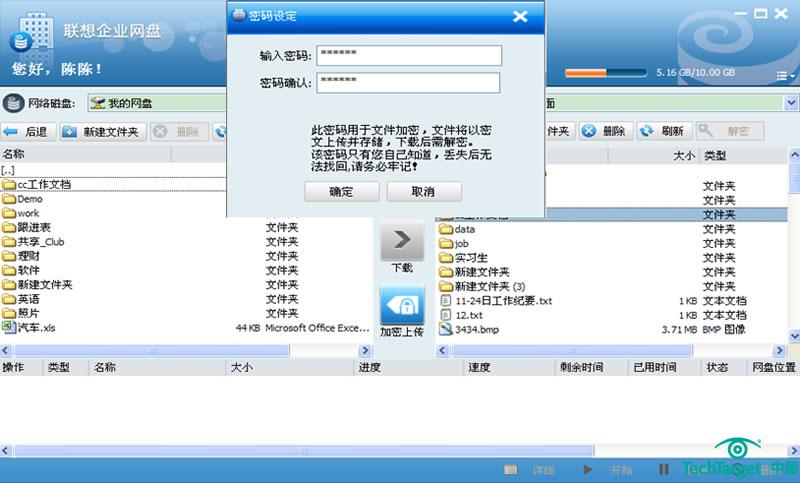
Task: Minimize the 联想企业网盘 window
Action: point(740,14)
